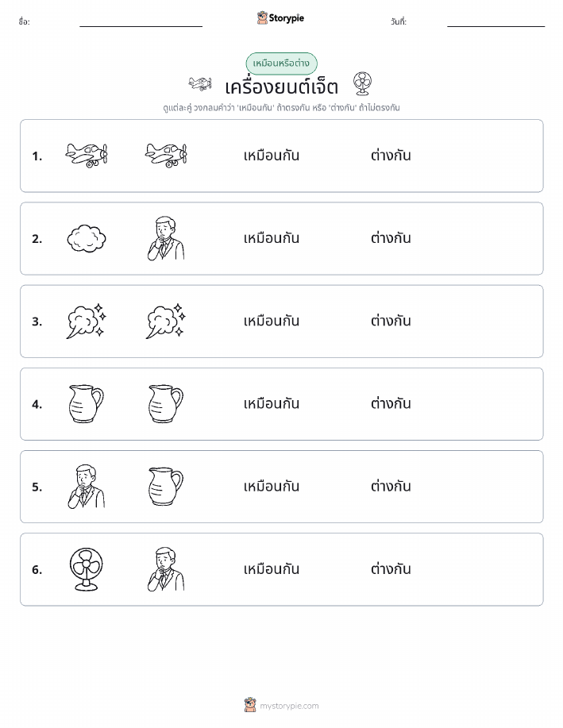
Task: Click the jug picture in row 5
Action: (x=166, y=486)
